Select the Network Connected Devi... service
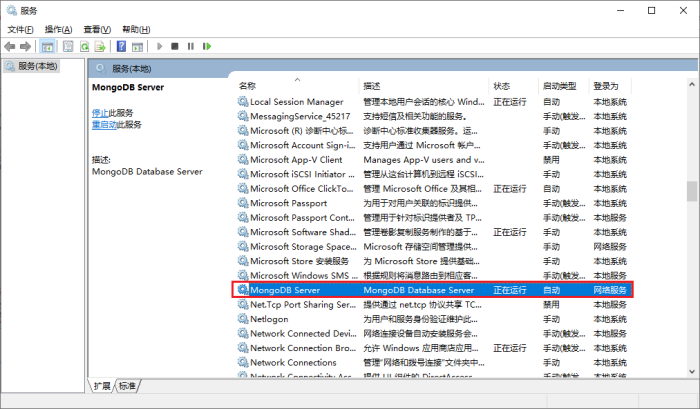Image resolution: width=700 pixels, height=409 pixels. pyautogui.click(x=303, y=334)
